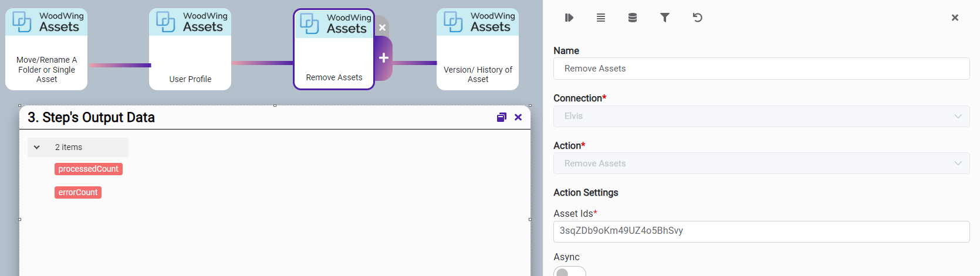The height and width of the screenshot is (276, 980).
Task: Click plus icon to add next step
Action: click(x=383, y=58)
